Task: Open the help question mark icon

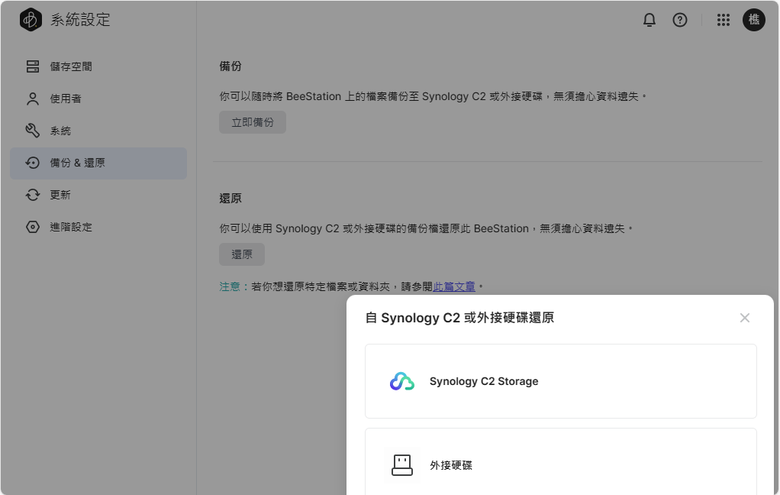Action: [680, 20]
